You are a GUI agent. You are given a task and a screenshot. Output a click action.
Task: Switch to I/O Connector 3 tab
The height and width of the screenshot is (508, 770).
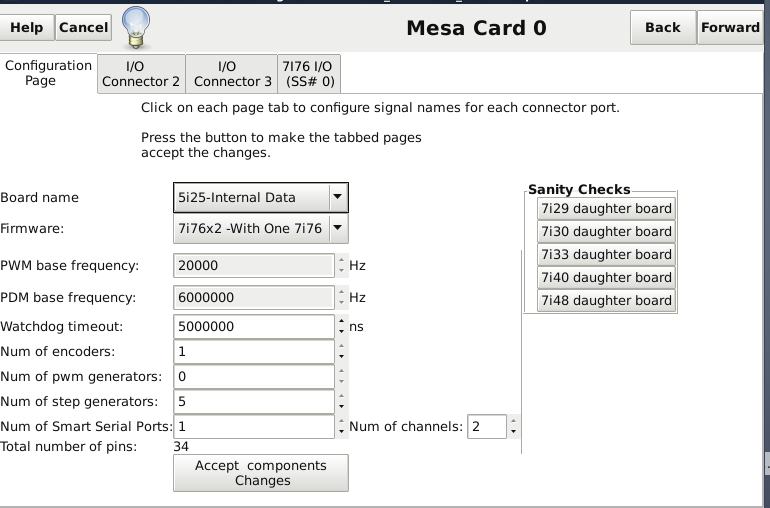232,74
